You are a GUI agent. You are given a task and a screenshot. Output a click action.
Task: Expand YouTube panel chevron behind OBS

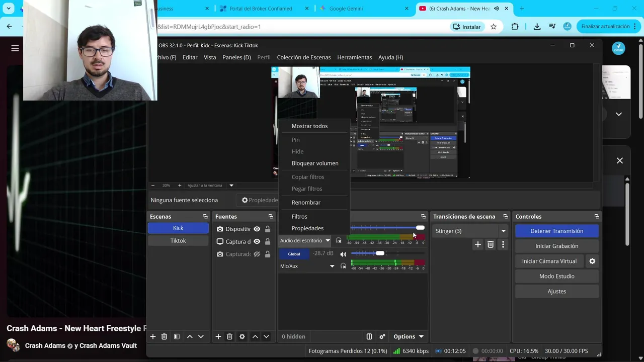coord(619,114)
